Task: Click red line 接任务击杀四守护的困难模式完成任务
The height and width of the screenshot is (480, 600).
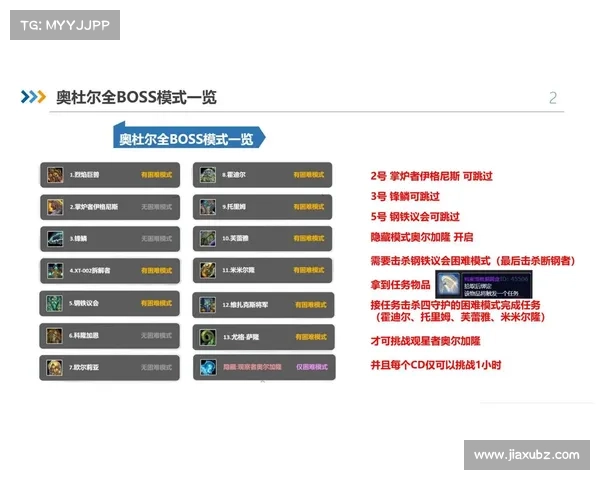Action: [455, 305]
